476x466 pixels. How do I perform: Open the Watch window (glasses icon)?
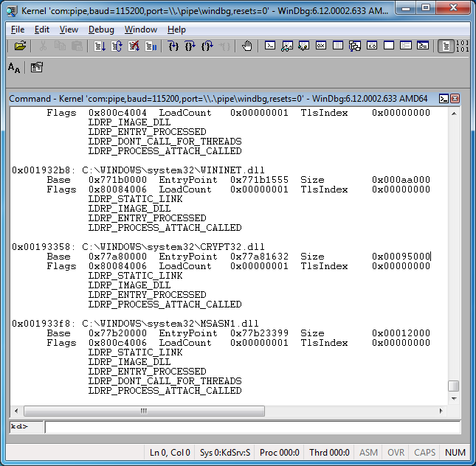pyautogui.click(x=287, y=46)
